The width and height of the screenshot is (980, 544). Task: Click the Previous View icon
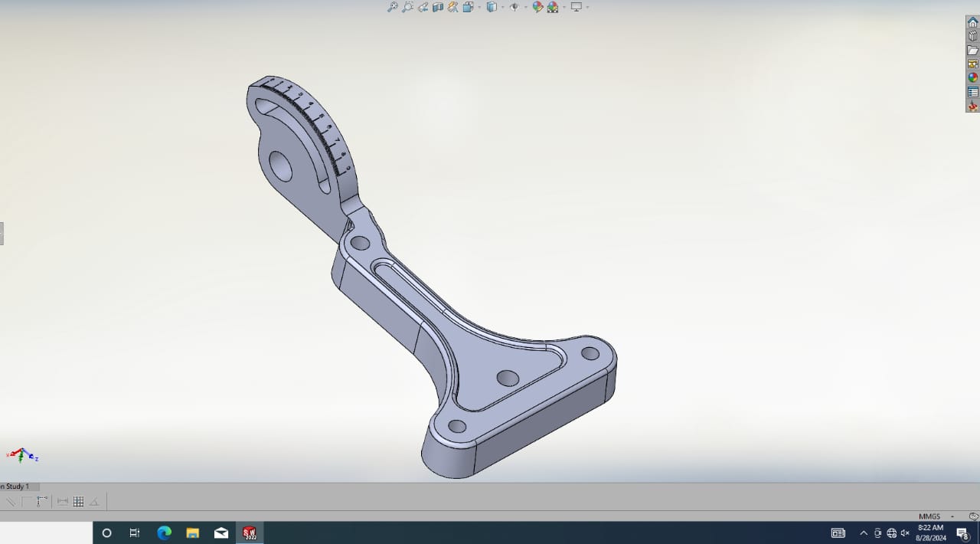tap(423, 7)
